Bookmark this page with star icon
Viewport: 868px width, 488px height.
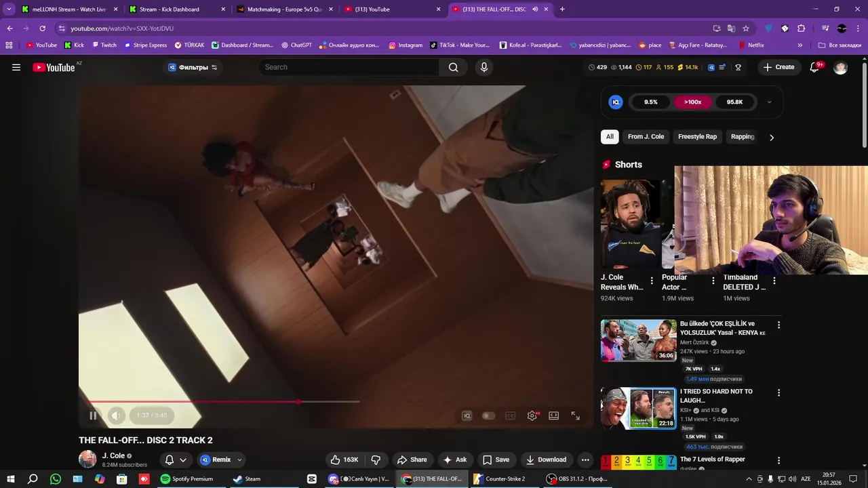[x=746, y=28]
